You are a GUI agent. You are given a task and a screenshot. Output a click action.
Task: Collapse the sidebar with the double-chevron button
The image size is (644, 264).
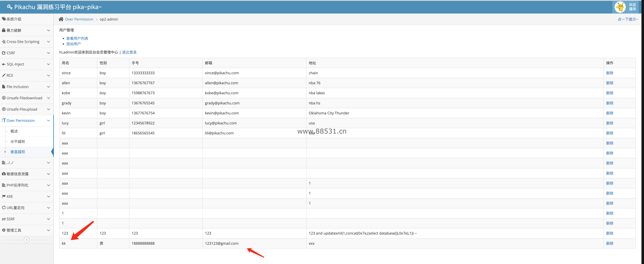point(27,240)
